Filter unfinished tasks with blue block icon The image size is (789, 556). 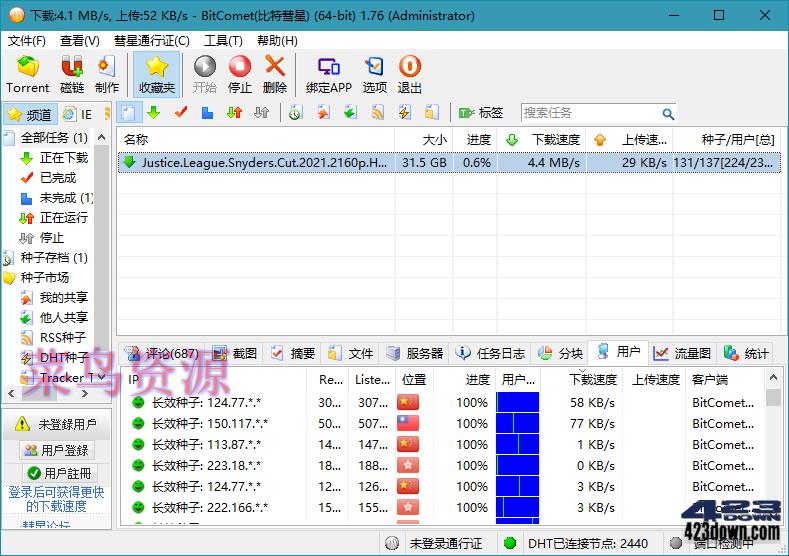pyautogui.click(x=207, y=113)
